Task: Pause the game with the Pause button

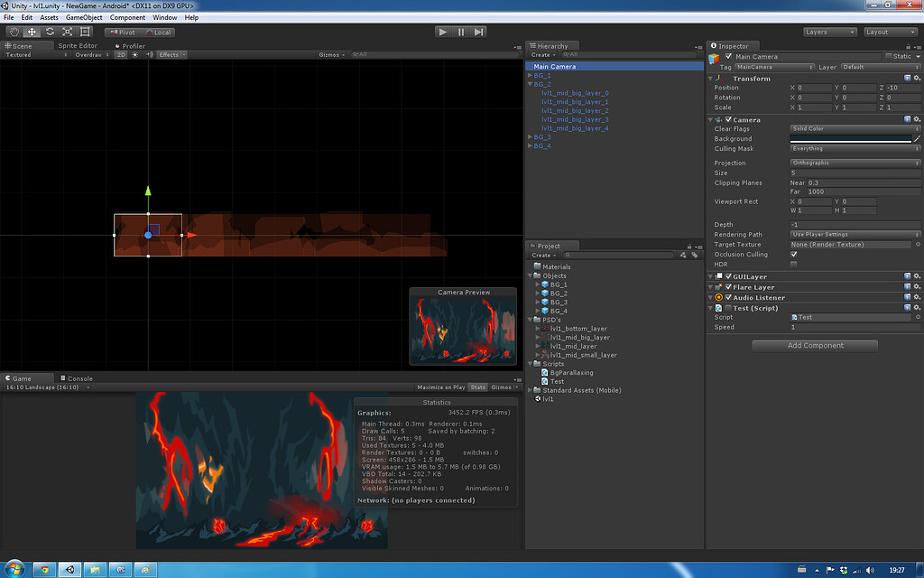Action: (460, 31)
